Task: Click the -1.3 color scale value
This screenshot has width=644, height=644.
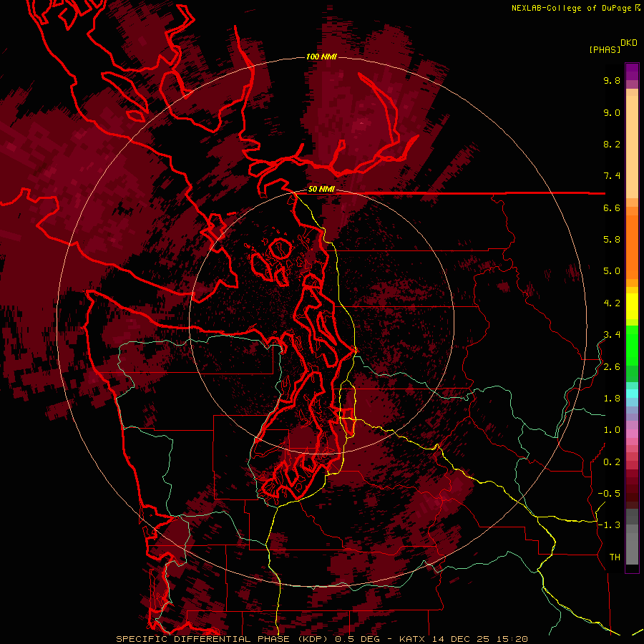Action: 609,525
